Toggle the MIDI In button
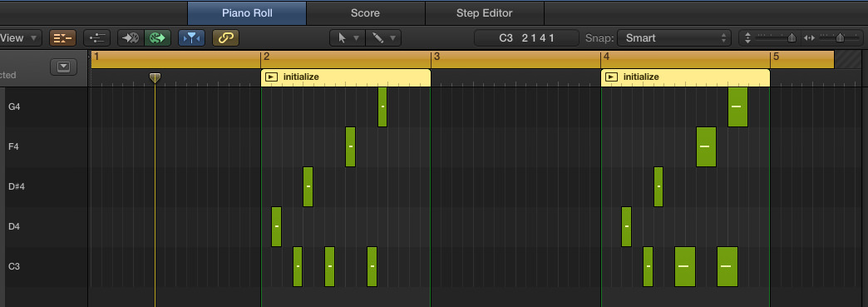Image resolution: width=868 pixels, height=307 pixels. pyautogui.click(x=131, y=37)
